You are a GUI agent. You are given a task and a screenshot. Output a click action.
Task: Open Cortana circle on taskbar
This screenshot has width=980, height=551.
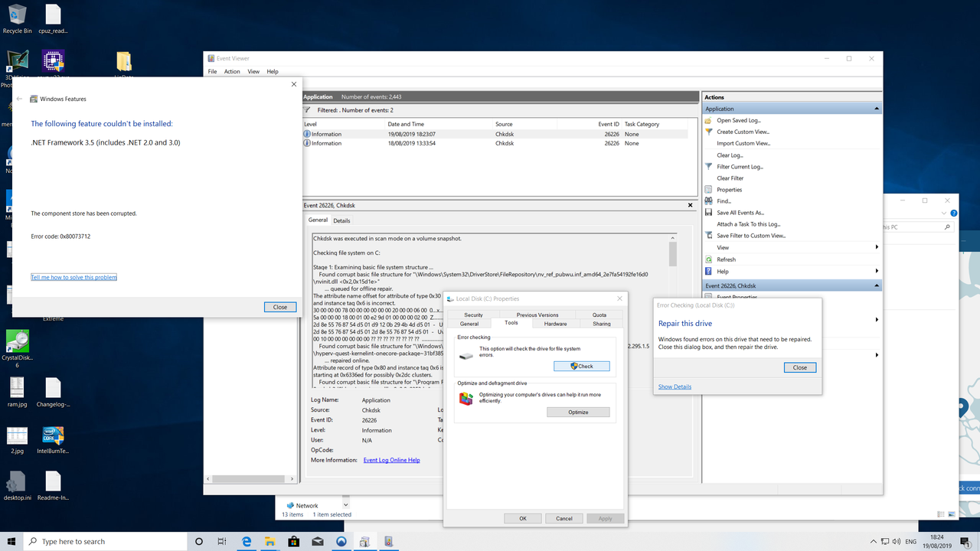pos(199,541)
